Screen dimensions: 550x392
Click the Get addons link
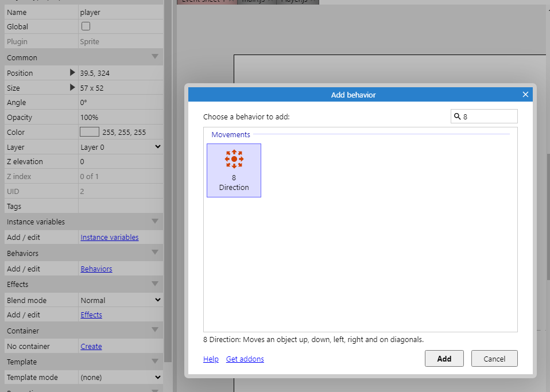click(x=245, y=359)
